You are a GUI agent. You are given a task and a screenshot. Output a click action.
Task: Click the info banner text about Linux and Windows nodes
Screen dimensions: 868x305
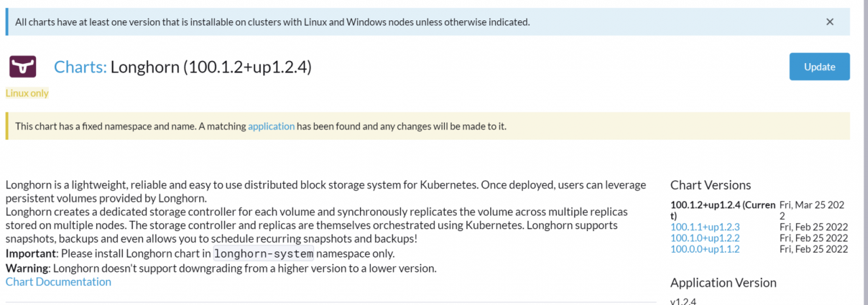[272, 22]
